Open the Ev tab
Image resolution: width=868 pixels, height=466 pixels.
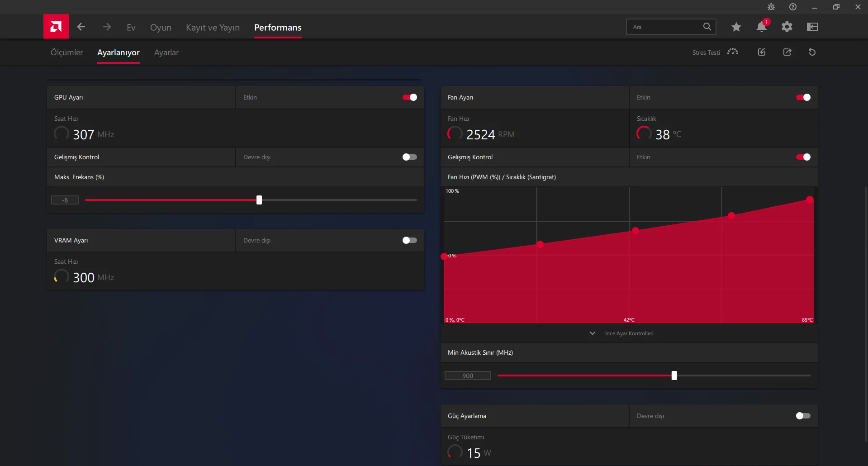(131, 27)
